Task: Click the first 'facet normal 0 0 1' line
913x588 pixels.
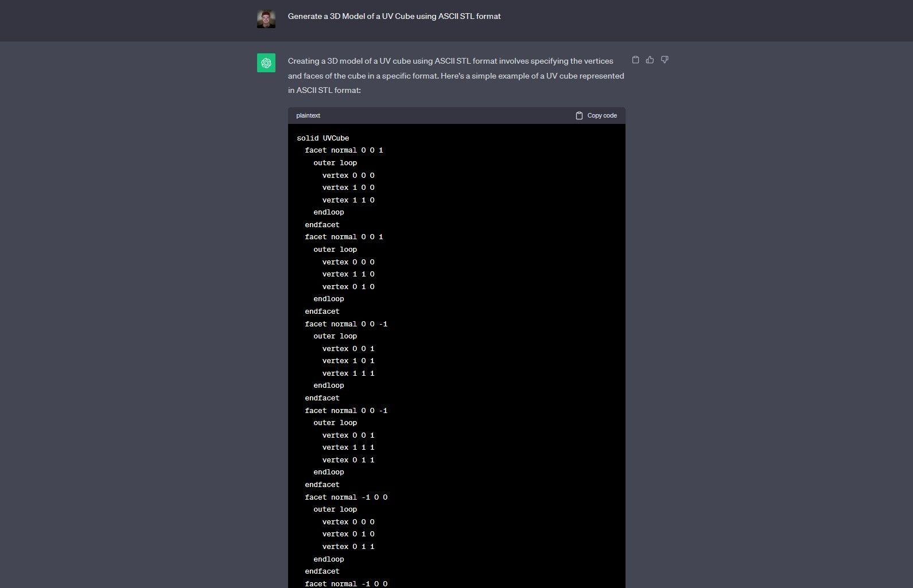Action: [x=344, y=150]
